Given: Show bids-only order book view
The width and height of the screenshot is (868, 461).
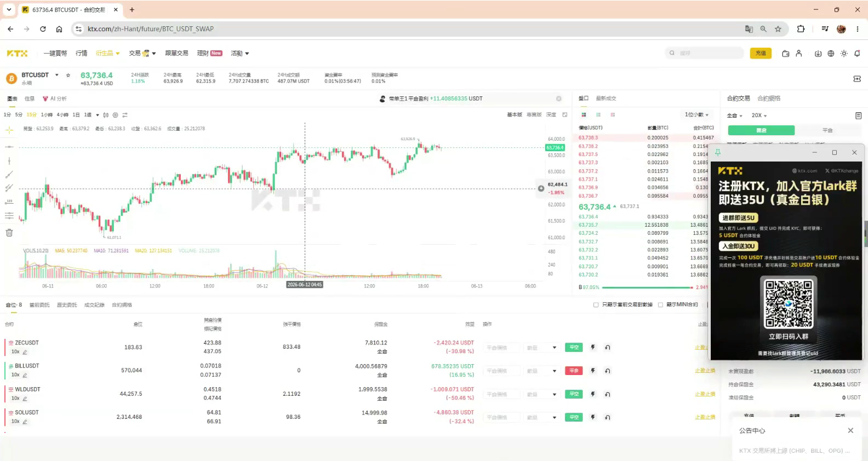Looking at the screenshot, I should pos(598,114).
